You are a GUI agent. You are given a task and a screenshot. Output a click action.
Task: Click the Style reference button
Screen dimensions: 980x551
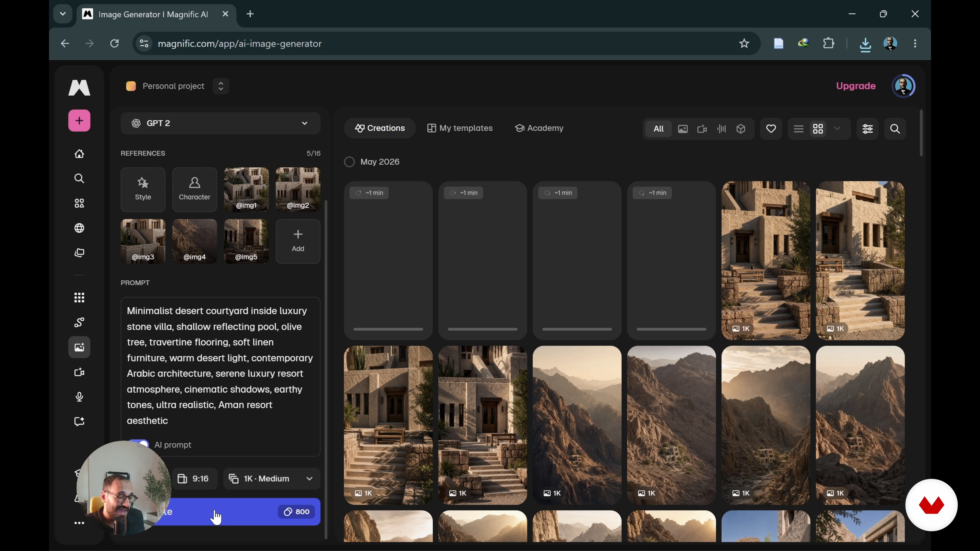pyautogui.click(x=143, y=190)
